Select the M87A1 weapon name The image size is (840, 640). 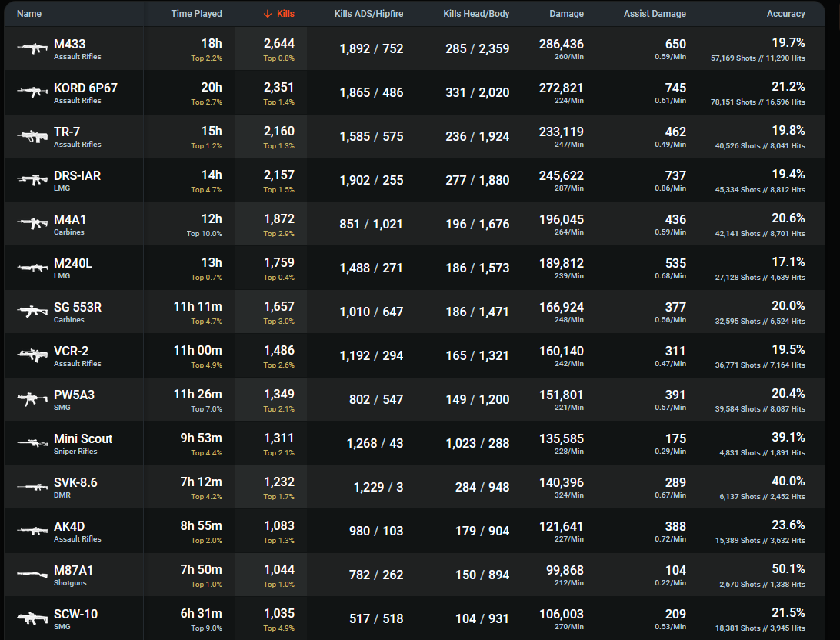[73, 571]
